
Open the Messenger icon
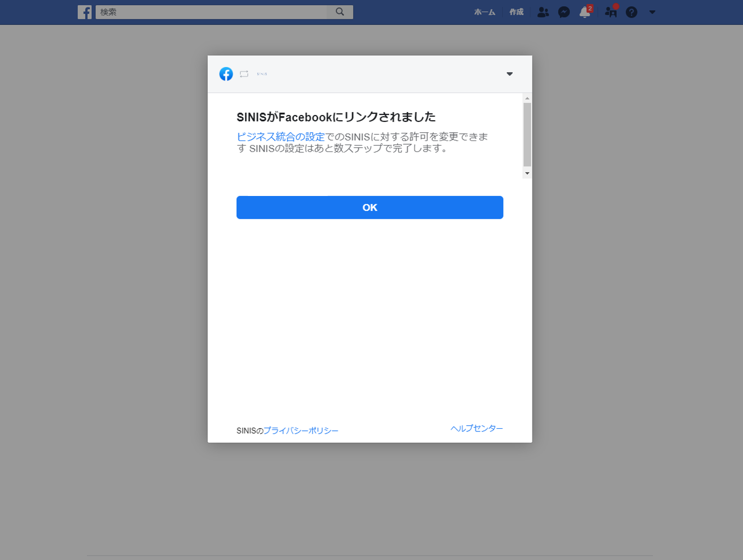564,12
